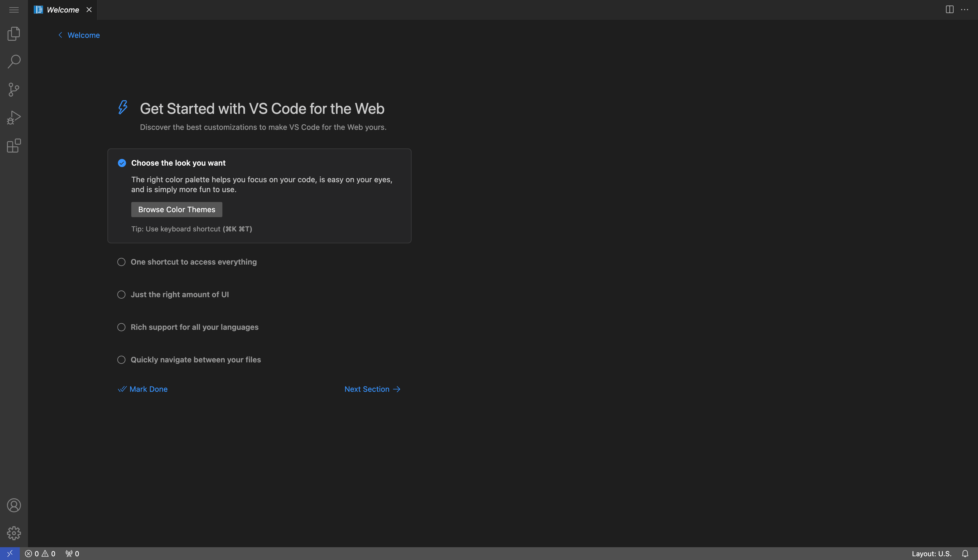This screenshot has height=560, width=978.
Task: Go to Next Section
Action: pos(372,389)
